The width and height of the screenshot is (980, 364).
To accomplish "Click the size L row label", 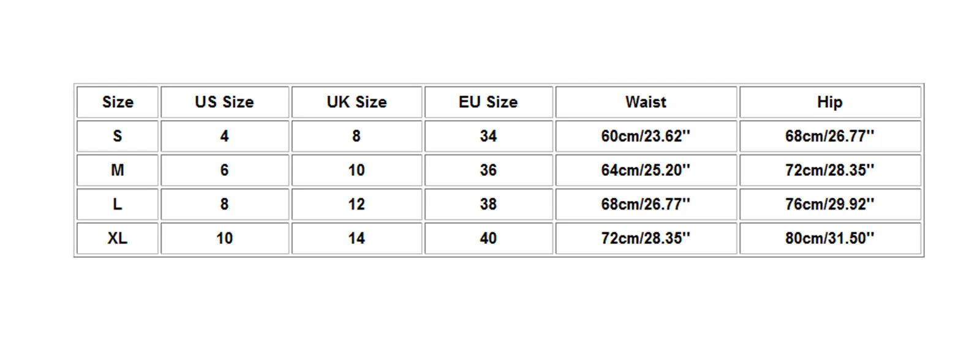I will (117, 204).
